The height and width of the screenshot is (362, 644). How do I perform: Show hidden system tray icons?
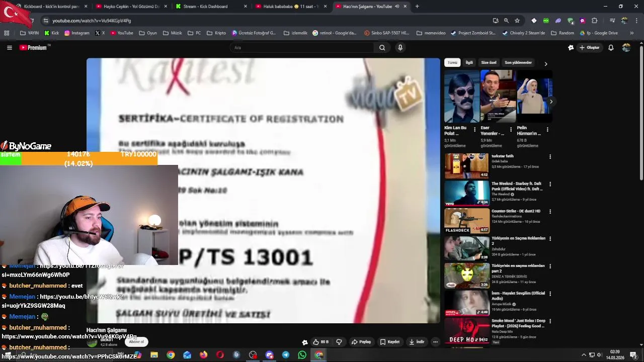[584, 355]
